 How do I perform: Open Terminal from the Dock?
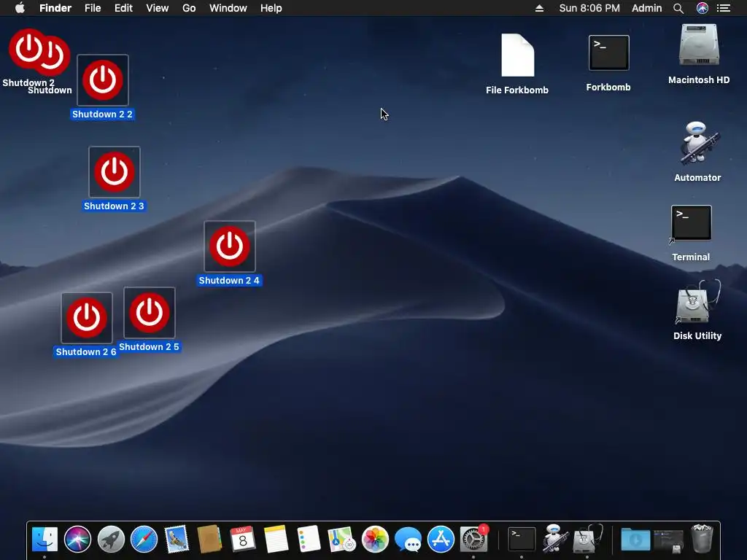(522, 539)
